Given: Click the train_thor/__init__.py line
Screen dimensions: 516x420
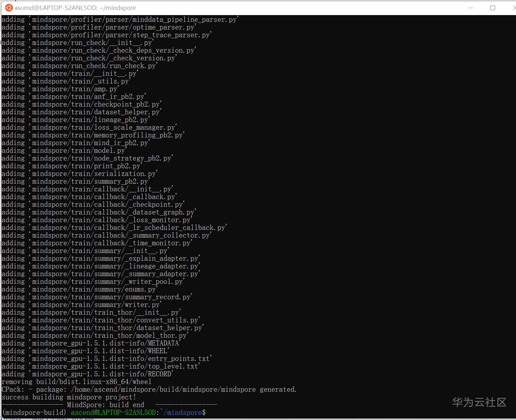Looking at the screenshot, I should coord(91,312).
